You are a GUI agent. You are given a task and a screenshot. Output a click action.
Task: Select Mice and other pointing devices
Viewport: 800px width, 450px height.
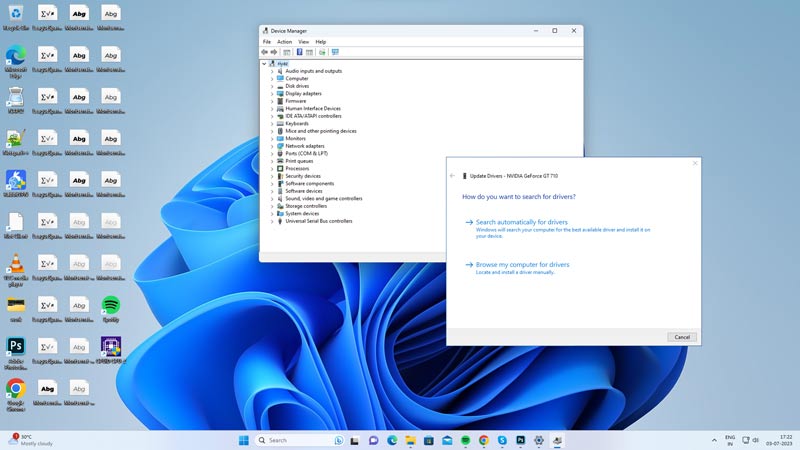tap(320, 131)
